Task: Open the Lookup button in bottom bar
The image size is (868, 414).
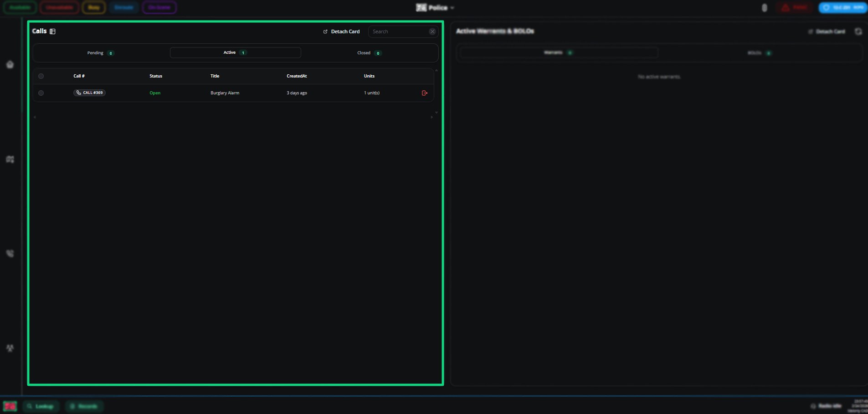Action: [x=40, y=406]
